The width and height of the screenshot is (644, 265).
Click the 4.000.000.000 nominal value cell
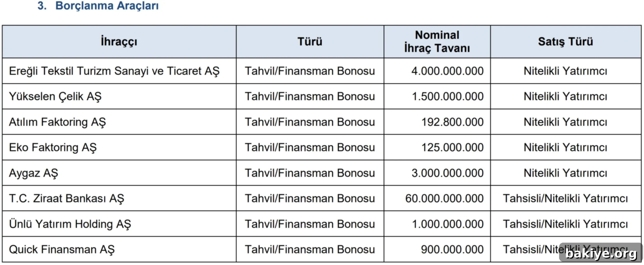pyautogui.click(x=437, y=71)
